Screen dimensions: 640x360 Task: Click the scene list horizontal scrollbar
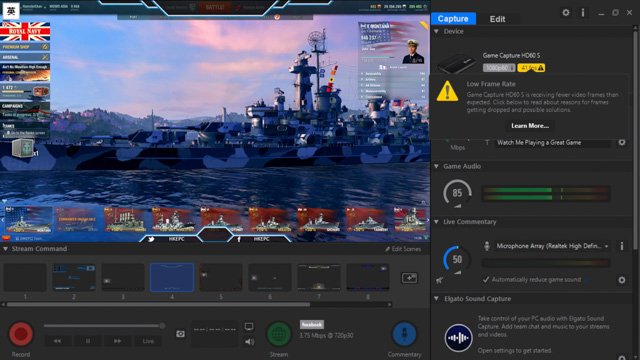coord(158,304)
